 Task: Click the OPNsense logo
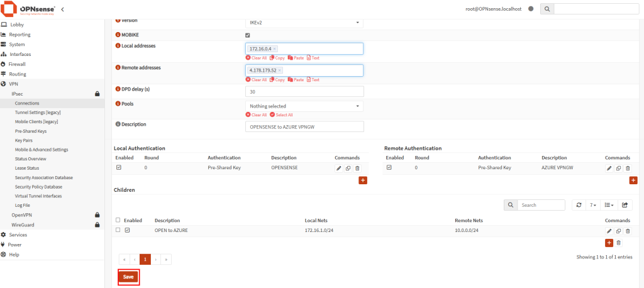[x=29, y=9]
